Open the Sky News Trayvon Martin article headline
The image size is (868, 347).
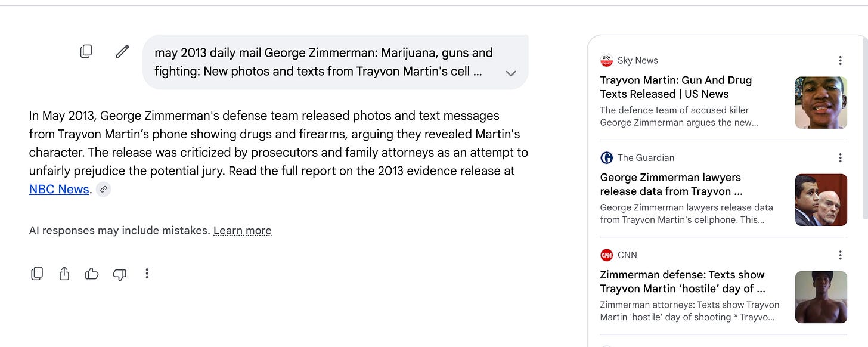(675, 87)
